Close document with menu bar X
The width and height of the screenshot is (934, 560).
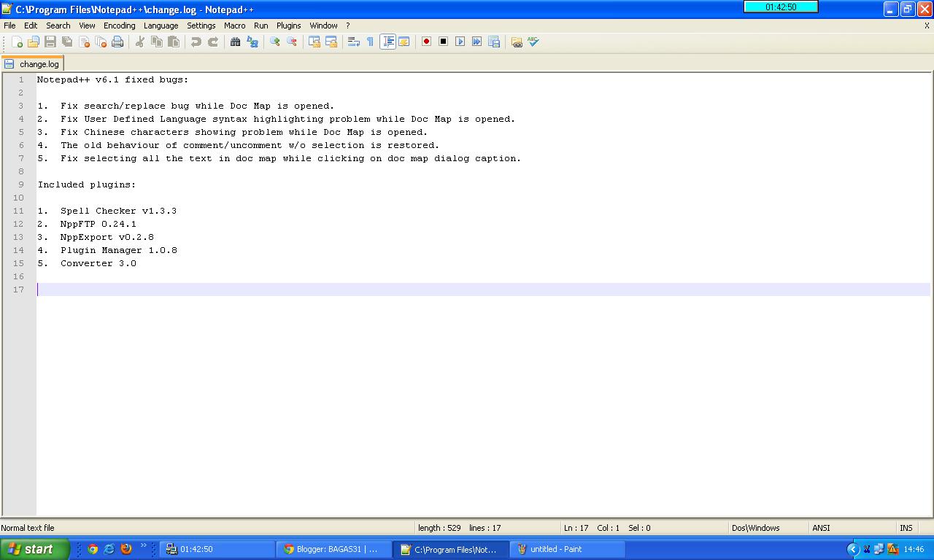(x=927, y=26)
